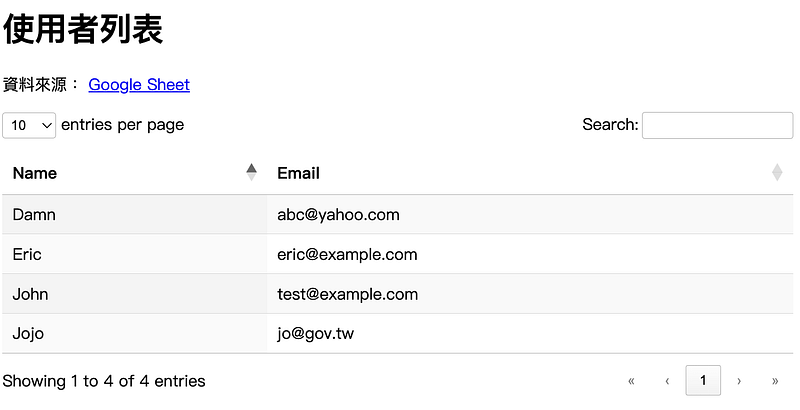The image size is (800, 410).
Task: Select the John row name cell
Action: click(135, 294)
